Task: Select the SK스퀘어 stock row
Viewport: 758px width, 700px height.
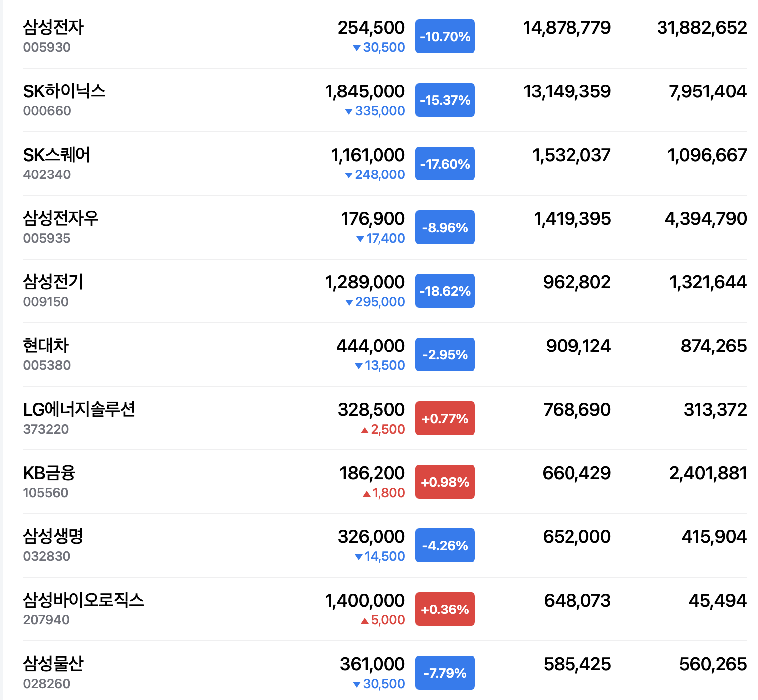Action: [384, 164]
